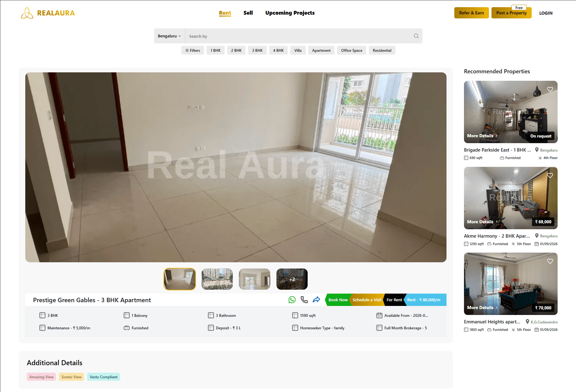Screen dimensions: 576x392
Task: Open More Details for Akme Harmony
Action: pyautogui.click(x=482, y=222)
